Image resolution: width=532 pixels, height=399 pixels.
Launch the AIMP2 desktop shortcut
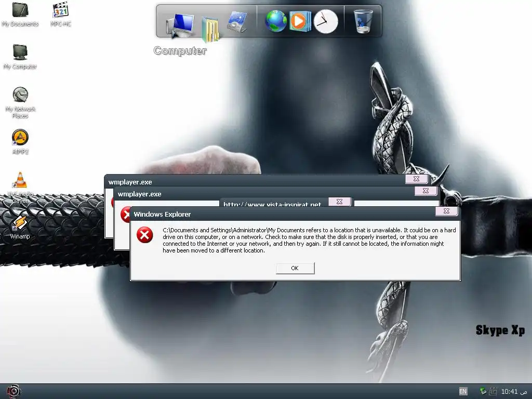(20, 142)
